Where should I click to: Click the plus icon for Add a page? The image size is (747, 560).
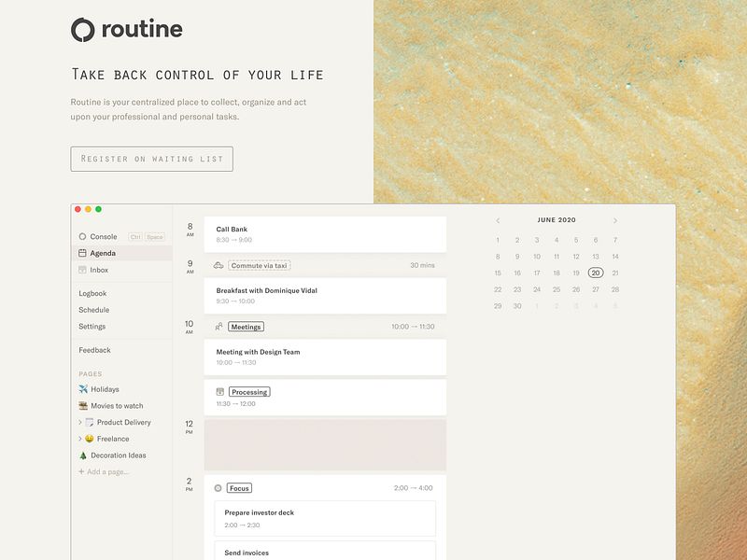81,471
